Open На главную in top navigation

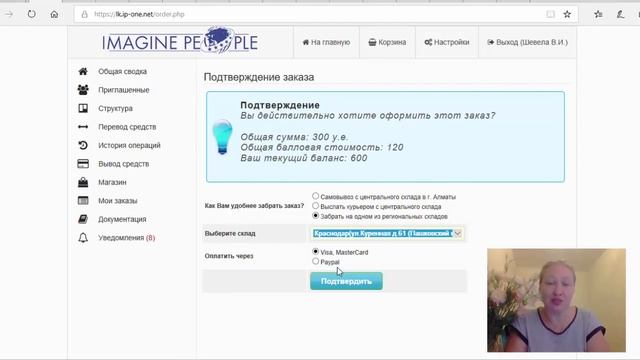[326, 42]
